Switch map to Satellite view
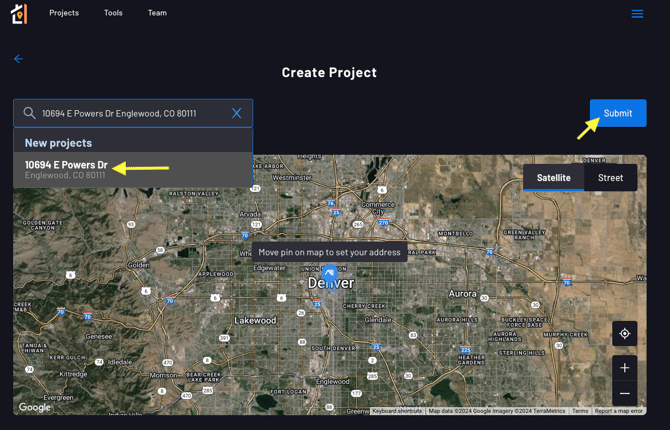This screenshot has height=430, width=670. (x=553, y=177)
